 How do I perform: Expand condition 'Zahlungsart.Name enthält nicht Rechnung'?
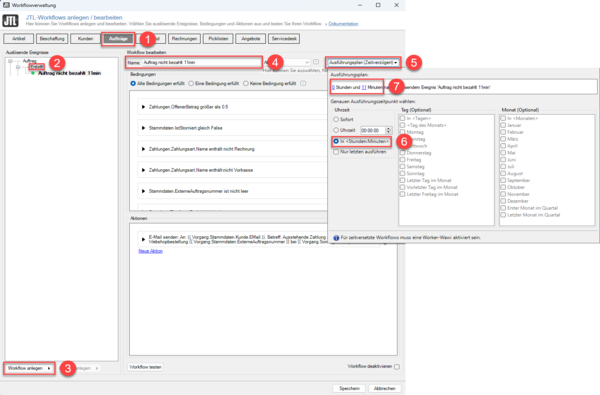143,149
